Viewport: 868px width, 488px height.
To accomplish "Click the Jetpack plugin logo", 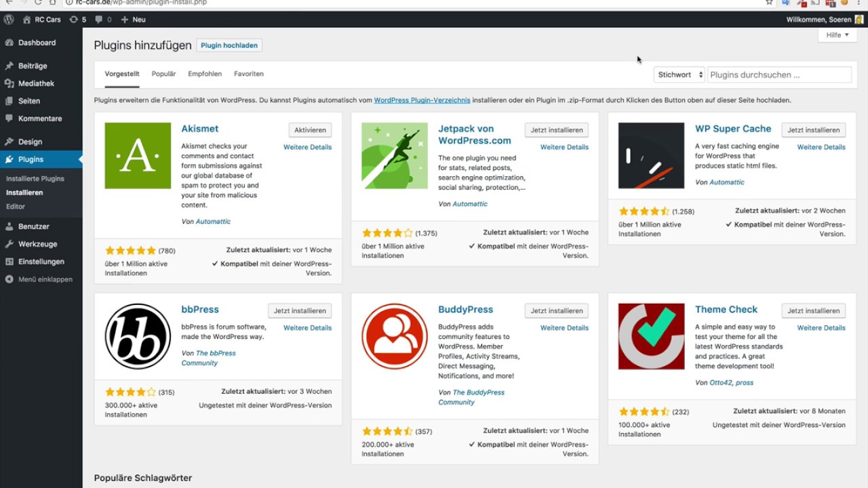I will click(x=395, y=156).
